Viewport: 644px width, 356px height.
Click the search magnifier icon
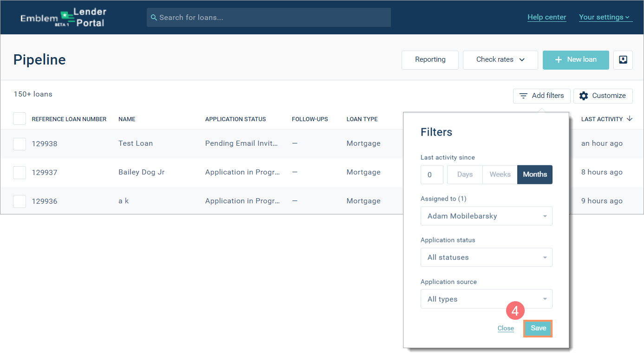154,18
